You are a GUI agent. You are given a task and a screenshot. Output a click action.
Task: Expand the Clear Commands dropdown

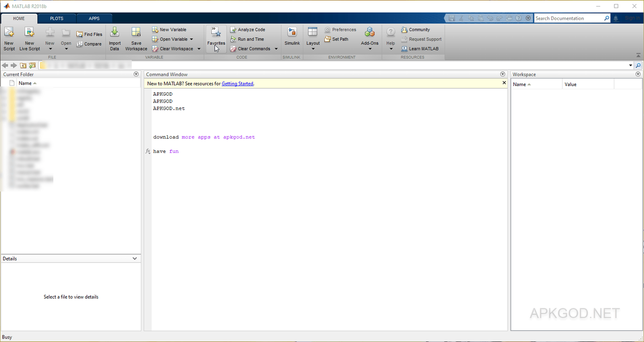click(x=276, y=49)
